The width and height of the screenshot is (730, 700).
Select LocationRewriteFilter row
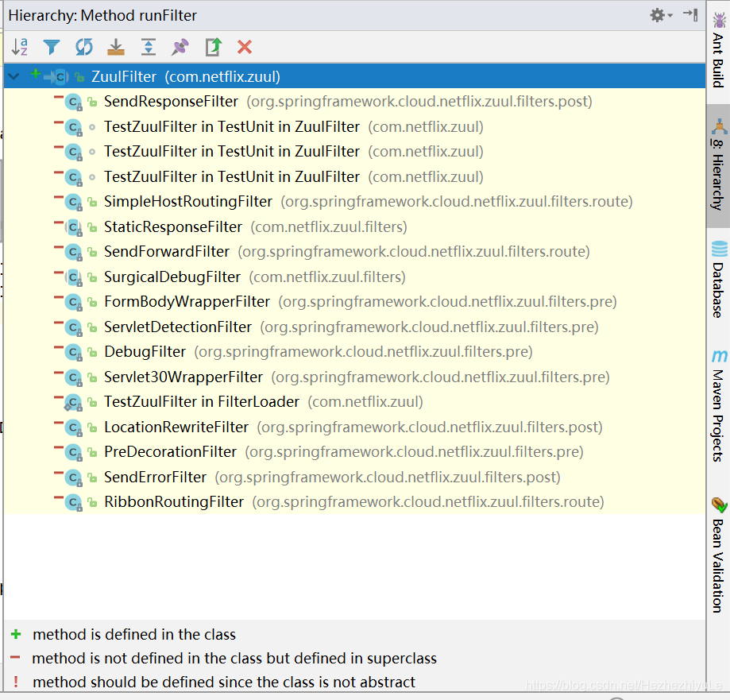(x=355, y=427)
